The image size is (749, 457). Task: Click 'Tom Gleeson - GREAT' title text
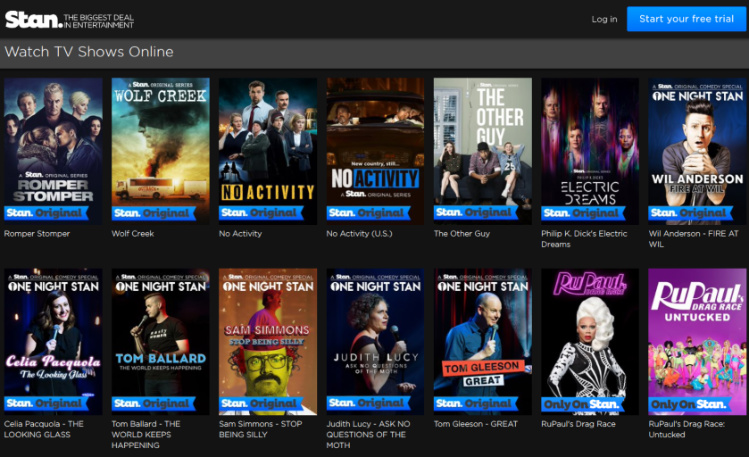pyautogui.click(x=476, y=424)
